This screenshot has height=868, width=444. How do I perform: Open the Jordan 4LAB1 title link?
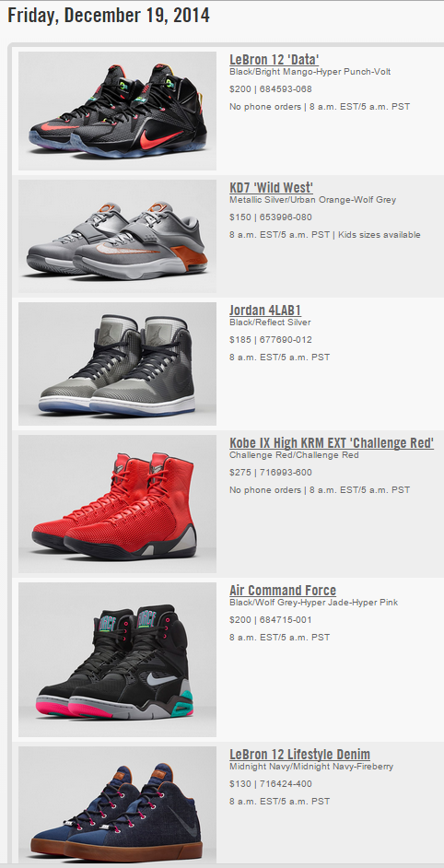pyautogui.click(x=265, y=310)
